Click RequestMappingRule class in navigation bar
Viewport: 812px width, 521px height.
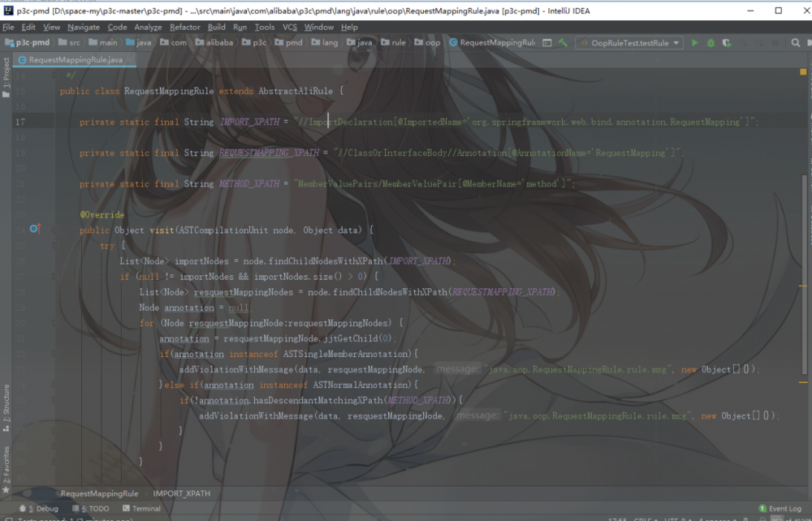coord(492,42)
